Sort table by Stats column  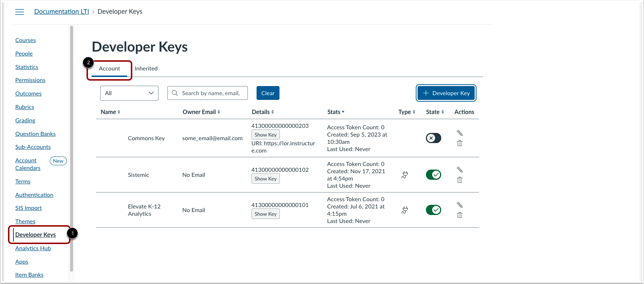pyautogui.click(x=336, y=112)
